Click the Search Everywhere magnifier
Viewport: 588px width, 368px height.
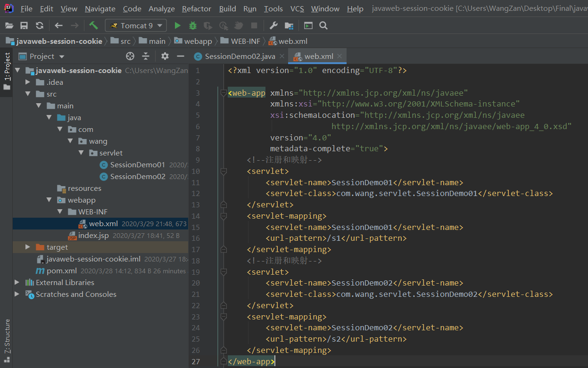pyautogui.click(x=323, y=25)
